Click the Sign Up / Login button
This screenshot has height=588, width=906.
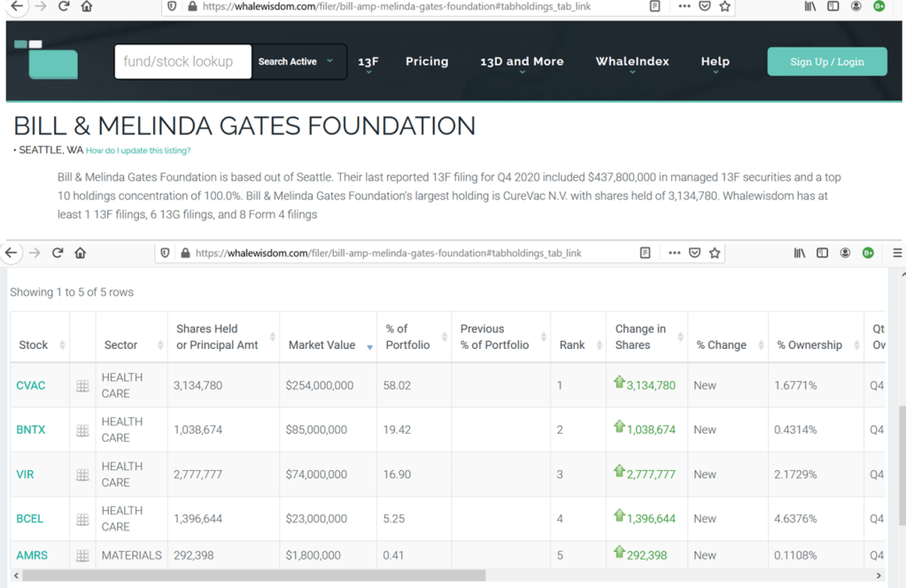click(826, 62)
